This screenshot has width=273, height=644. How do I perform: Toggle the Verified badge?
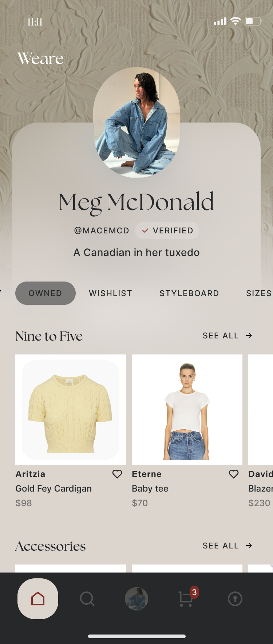coord(167,230)
